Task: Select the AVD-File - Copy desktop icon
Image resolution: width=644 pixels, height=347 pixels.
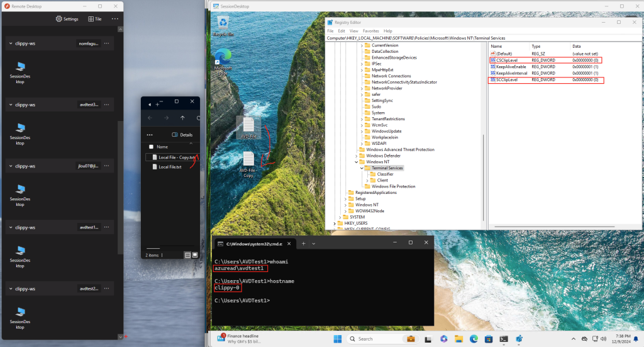Action: [248, 164]
